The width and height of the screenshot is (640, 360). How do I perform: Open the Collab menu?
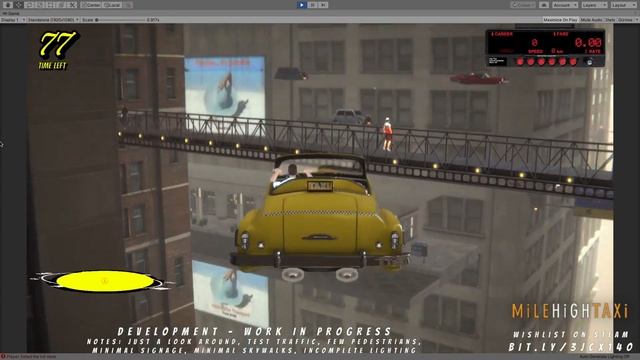tap(523, 5)
